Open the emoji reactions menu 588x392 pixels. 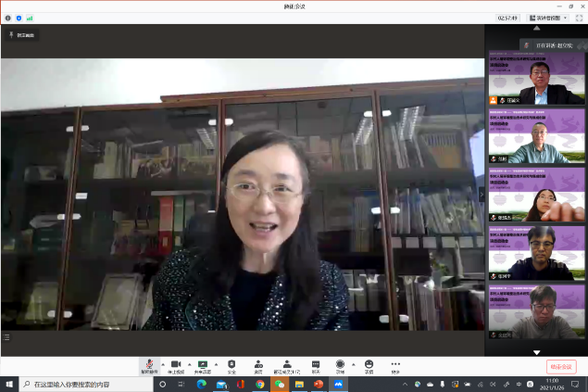pyautogui.click(x=369, y=364)
